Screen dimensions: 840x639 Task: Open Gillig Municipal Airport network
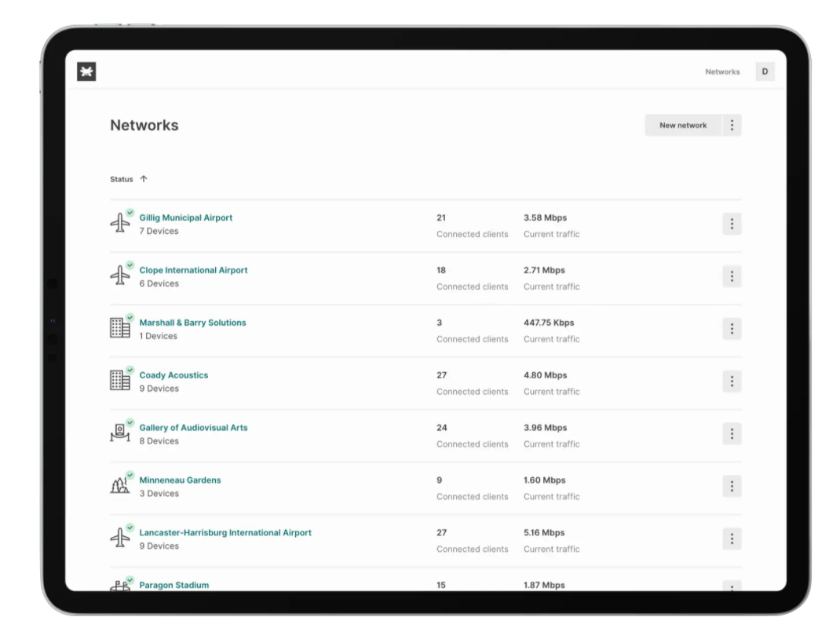click(185, 218)
